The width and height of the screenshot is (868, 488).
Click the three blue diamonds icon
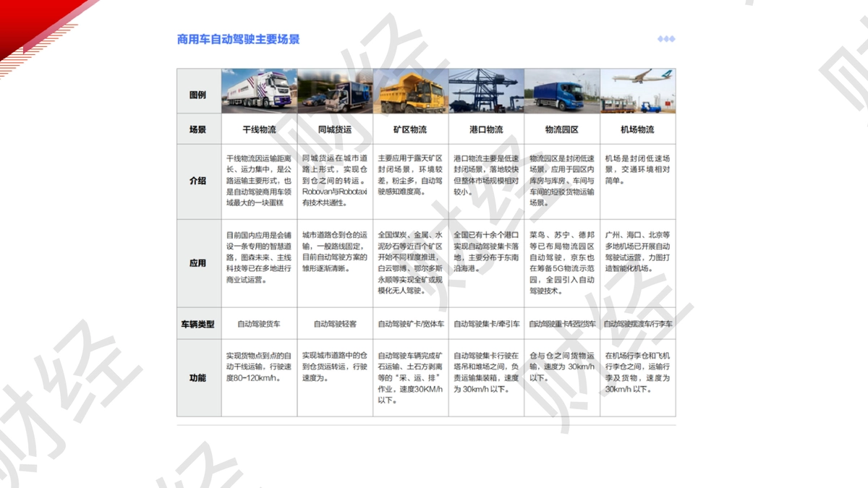666,39
